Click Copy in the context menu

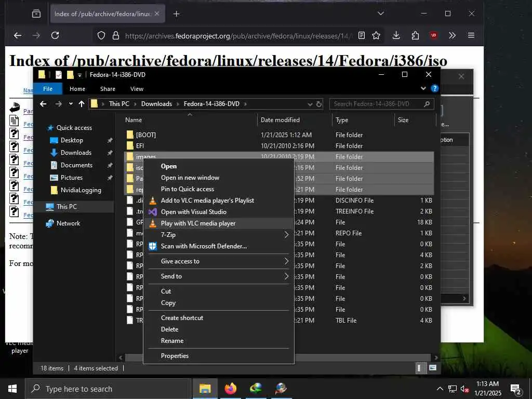tap(168, 303)
